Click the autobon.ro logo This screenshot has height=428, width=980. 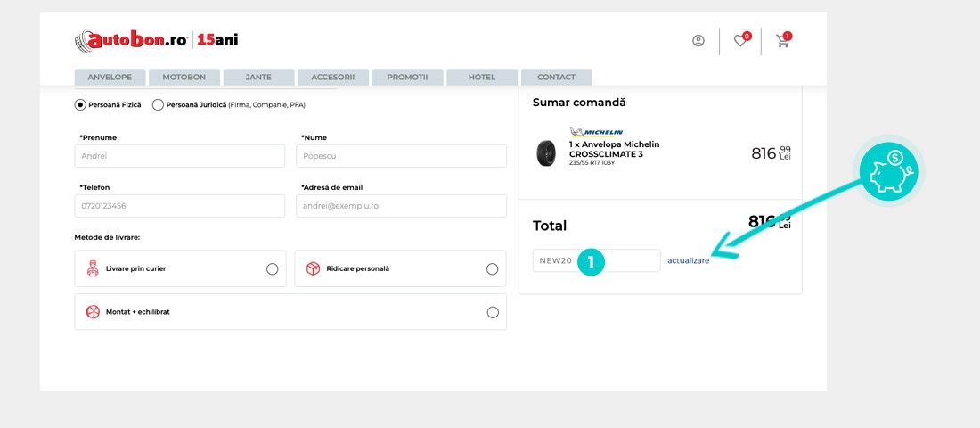[x=132, y=40]
